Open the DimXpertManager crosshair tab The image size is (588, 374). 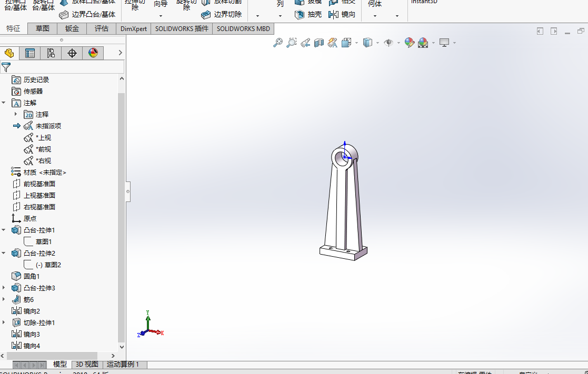pos(72,53)
